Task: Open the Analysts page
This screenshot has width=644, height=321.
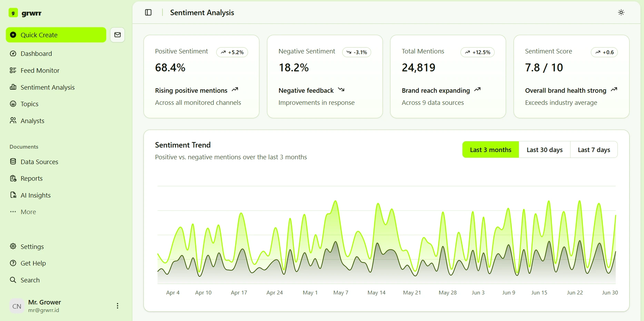Action: pos(32,121)
